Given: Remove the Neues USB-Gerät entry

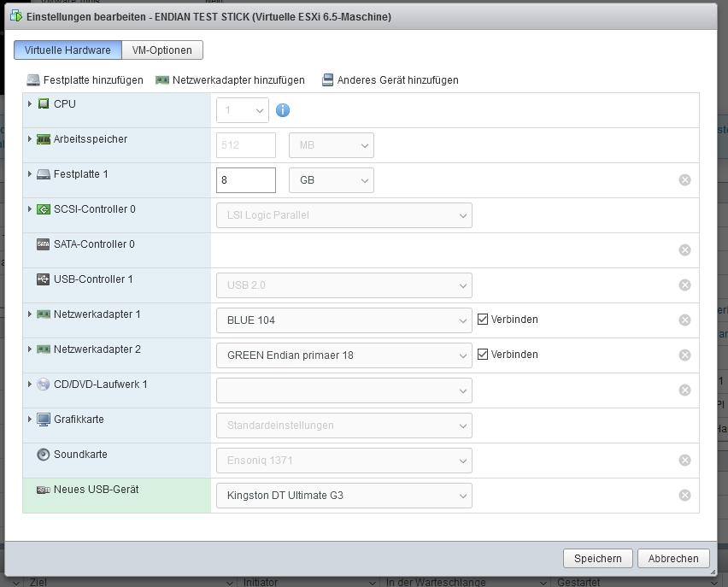Looking at the screenshot, I should (x=684, y=496).
